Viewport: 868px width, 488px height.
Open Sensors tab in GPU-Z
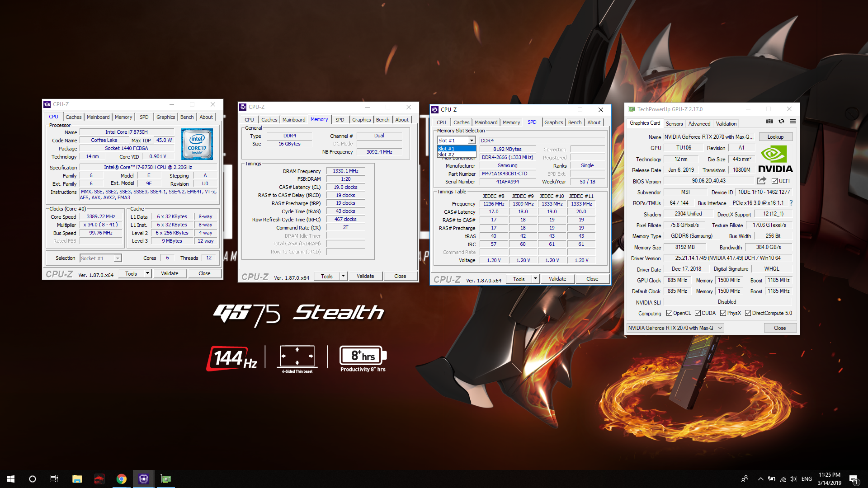674,123
